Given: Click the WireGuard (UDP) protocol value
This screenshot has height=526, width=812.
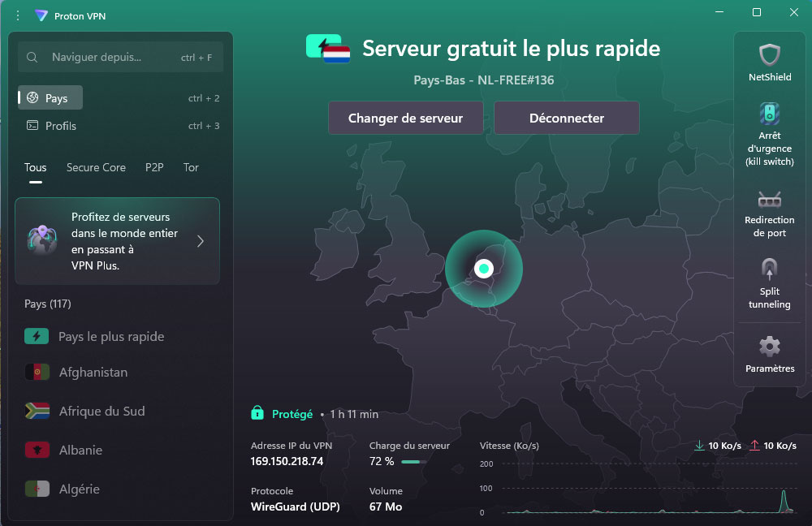Looking at the screenshot, I should coord(296,507).
